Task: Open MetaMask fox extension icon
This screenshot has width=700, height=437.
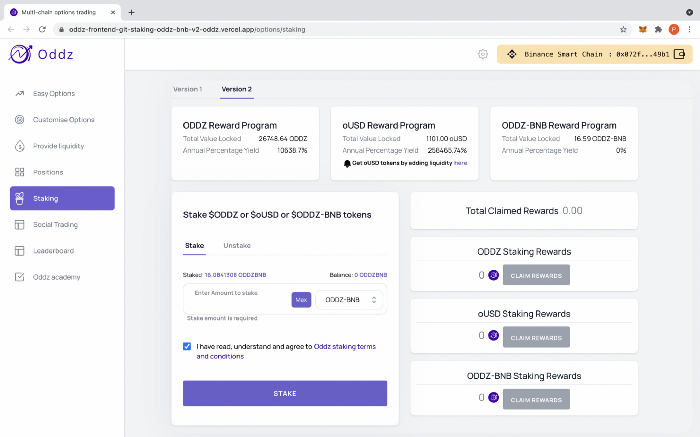Action: (642, 29)
